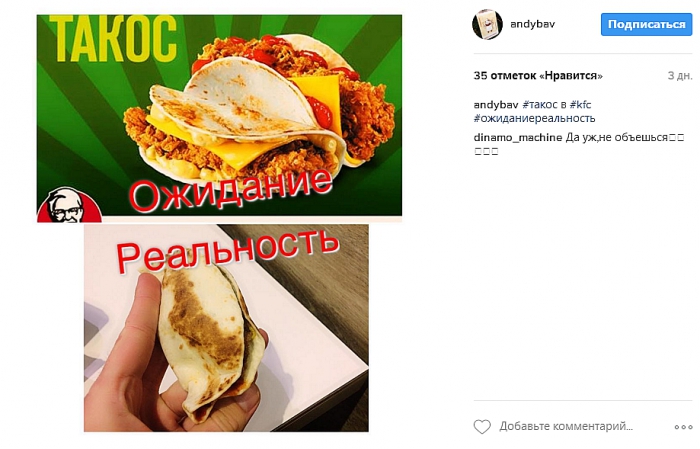Open the #ожиданиереальность hashtag
The height and width of the screenshot is (449, 700).
tap(534, 118)
